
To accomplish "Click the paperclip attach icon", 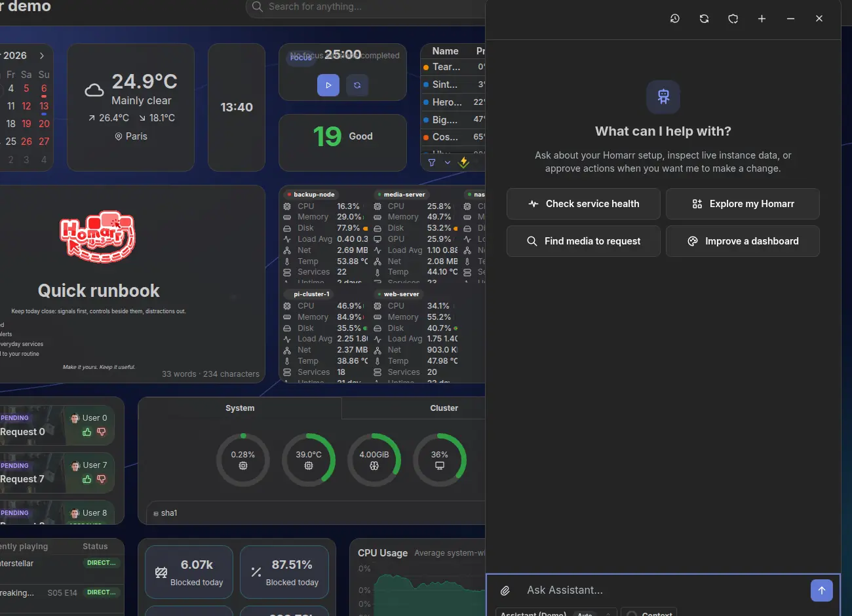I will 505,590.
